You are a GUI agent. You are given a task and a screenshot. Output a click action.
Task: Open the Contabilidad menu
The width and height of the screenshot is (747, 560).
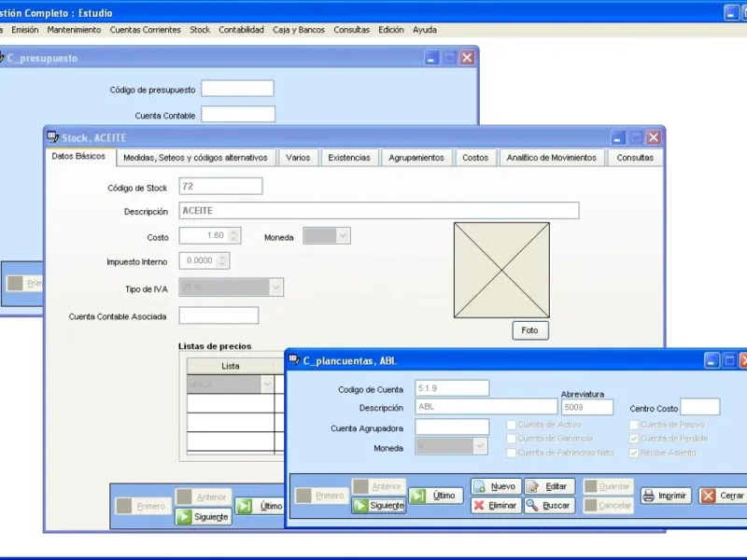[241, 30]
